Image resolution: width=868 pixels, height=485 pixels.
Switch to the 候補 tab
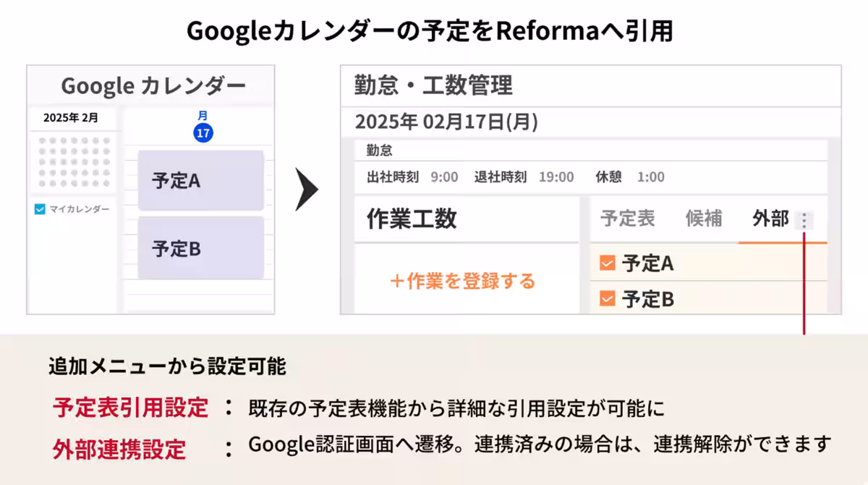click(x=703, y=219)
